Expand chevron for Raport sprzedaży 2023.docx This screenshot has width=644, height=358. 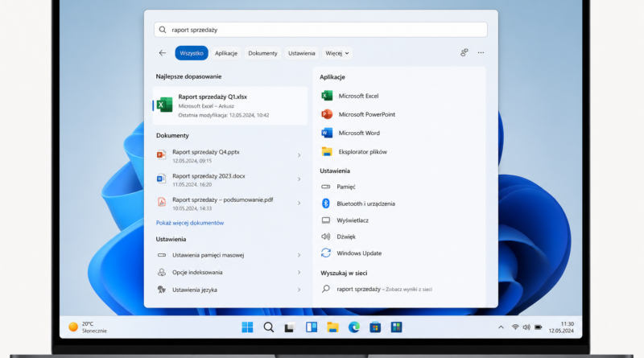point(299,179)
